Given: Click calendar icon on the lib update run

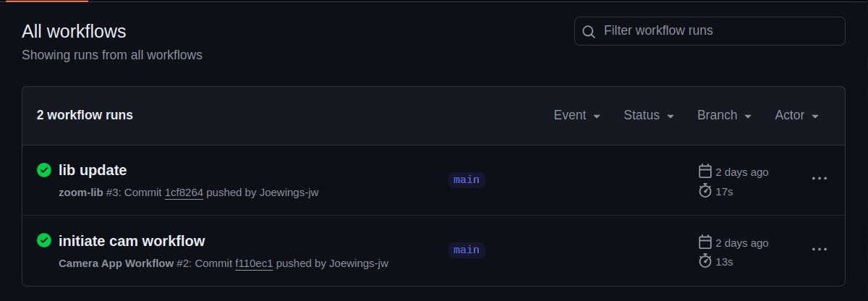Looking at the screenshot, I should [x=705, y=171].
